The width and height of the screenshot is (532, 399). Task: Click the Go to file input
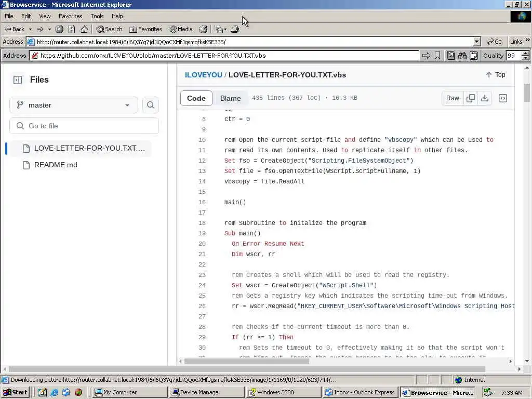[84, 126]
